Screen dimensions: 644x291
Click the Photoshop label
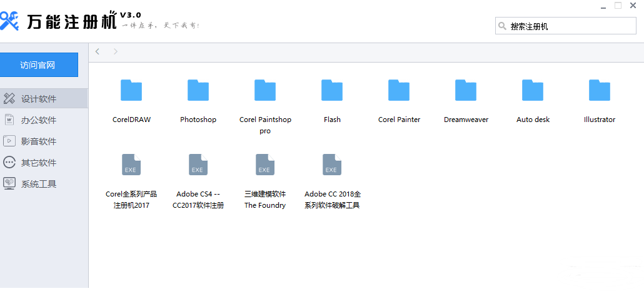[x=198, y=120]
